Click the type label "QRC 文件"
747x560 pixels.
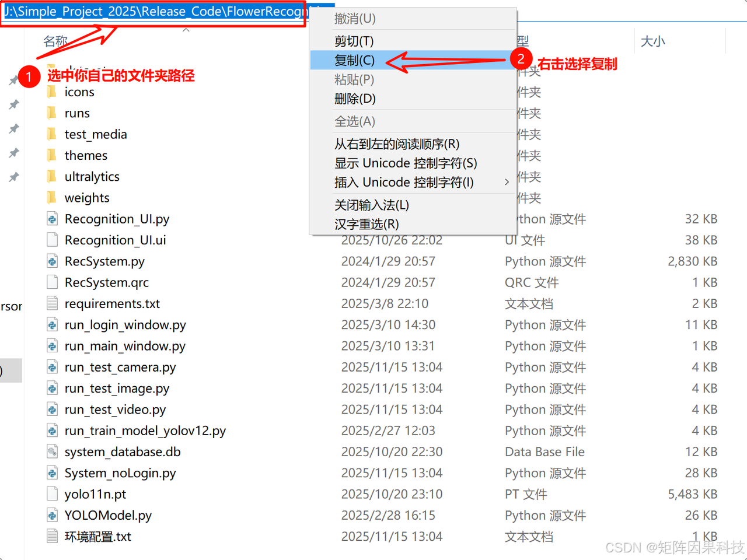coord(532,282)
